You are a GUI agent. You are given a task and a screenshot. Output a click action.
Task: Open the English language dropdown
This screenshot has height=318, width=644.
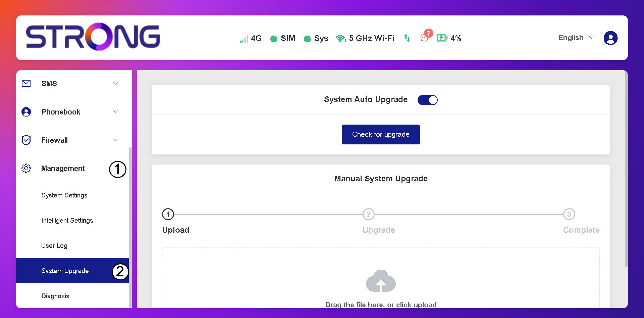[x=576, y=38]
